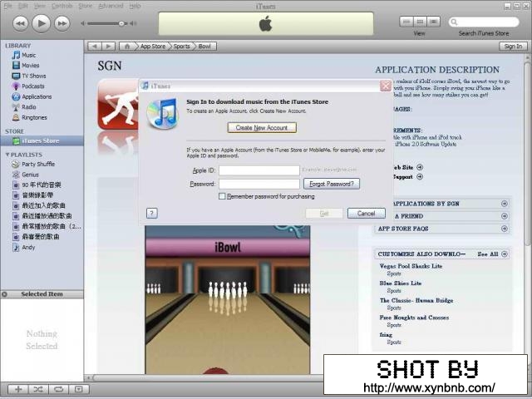The image size is (532, 399).
Task: Enable Remember password for purchasing
Action: click(x=222, y=196)
